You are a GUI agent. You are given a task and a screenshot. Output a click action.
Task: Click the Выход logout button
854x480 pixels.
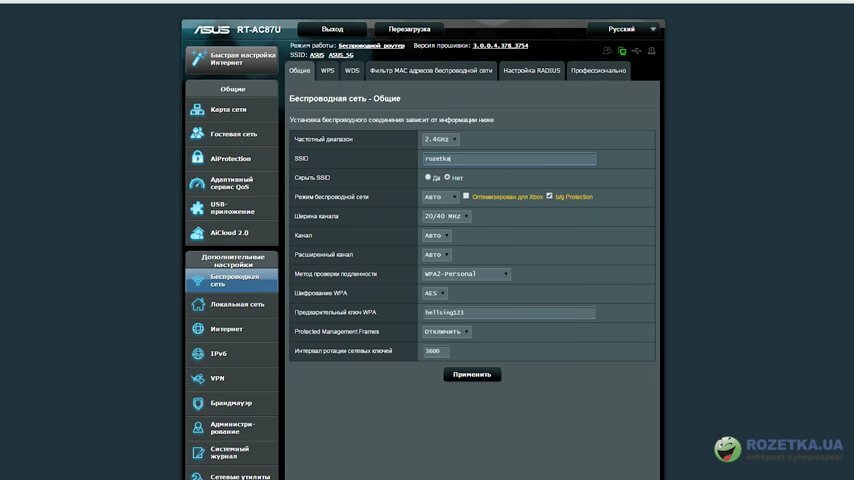[332, 29]
